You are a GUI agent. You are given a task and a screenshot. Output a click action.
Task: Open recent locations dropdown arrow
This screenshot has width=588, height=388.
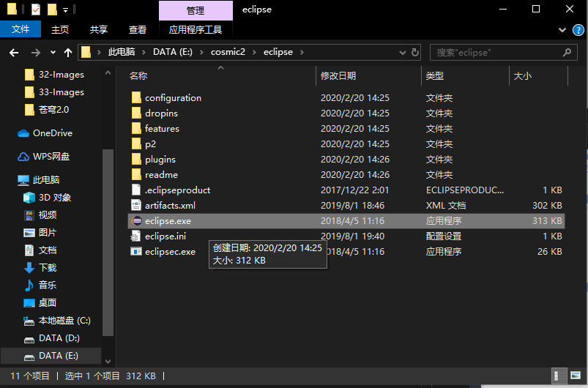pyautogui.click(x=53, y=53)
